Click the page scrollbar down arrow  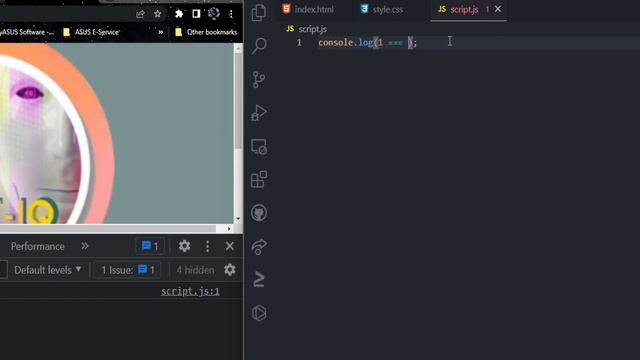(x=238, y=219)
